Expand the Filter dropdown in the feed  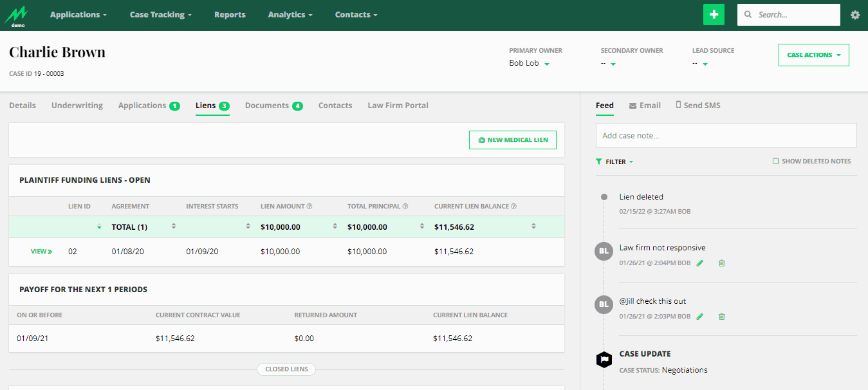tap(615, 162)
